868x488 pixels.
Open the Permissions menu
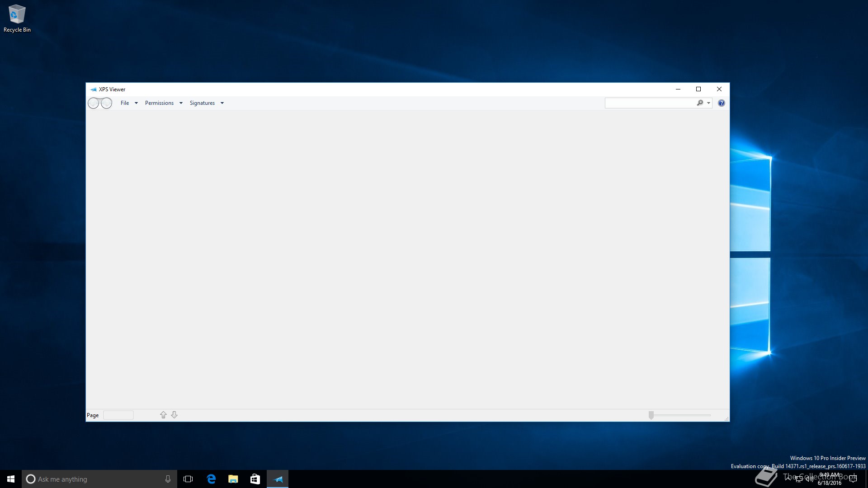pyautogui.click(x=159, y=103)
